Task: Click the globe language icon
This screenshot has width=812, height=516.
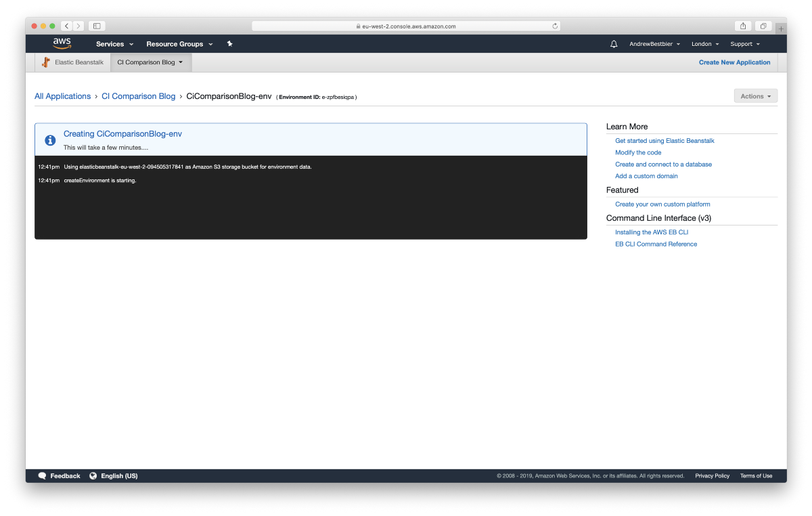Action: [93, 476]
